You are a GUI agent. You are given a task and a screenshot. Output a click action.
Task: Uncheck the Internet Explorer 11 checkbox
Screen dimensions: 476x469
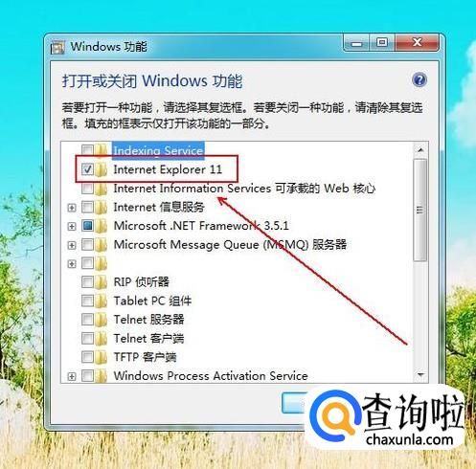coord(87,169)
